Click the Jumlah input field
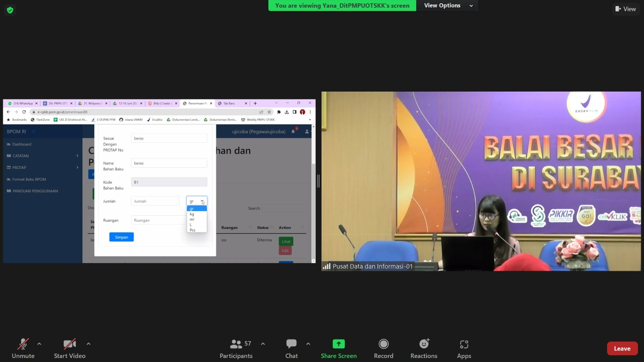 click(x=155, y=201)
